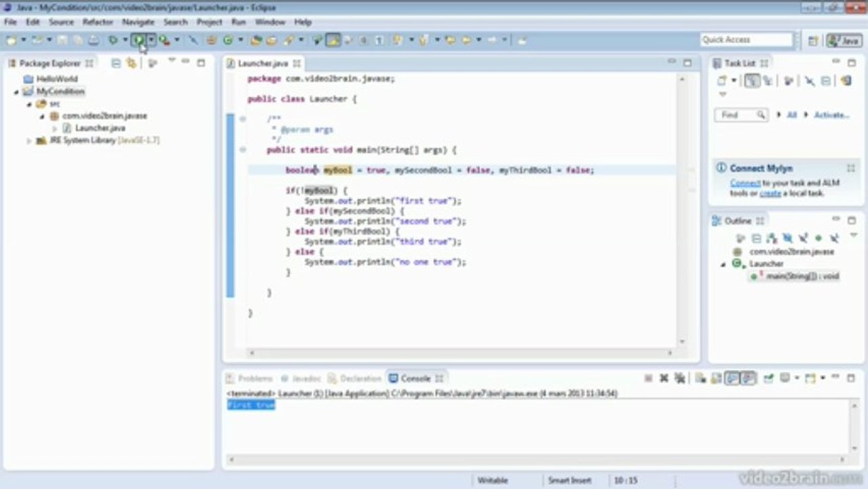Launch the External Tools icon
Screen dimensions: 868x489
[x=164, y=40]
